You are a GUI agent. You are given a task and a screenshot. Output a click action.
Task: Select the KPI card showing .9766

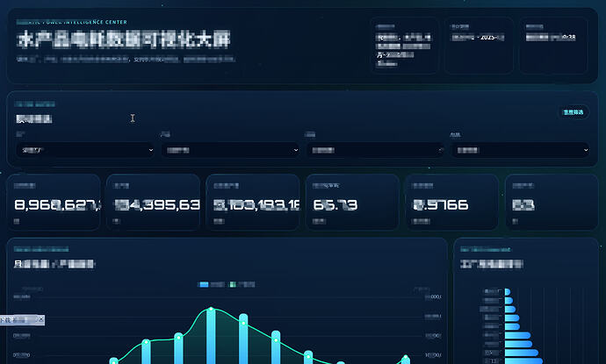[451, 202]
